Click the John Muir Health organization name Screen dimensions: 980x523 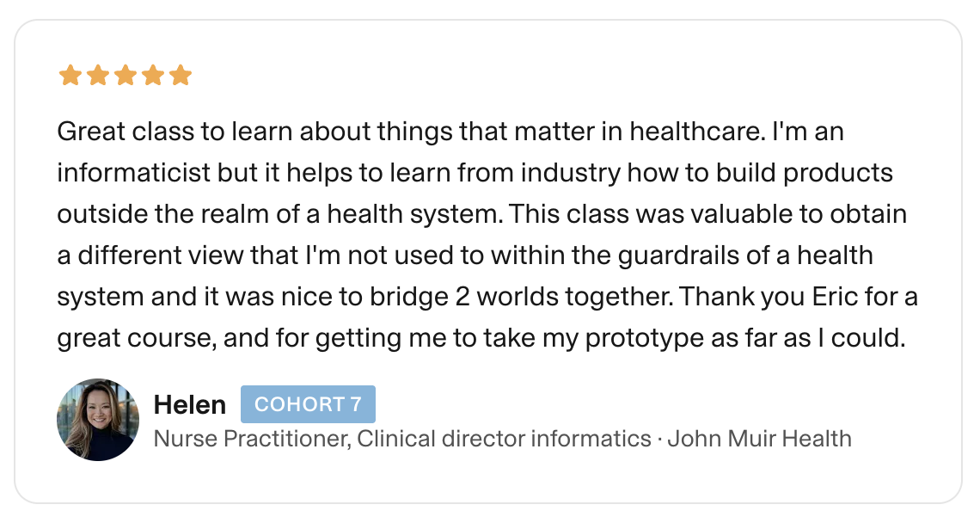tap(759, 439)
